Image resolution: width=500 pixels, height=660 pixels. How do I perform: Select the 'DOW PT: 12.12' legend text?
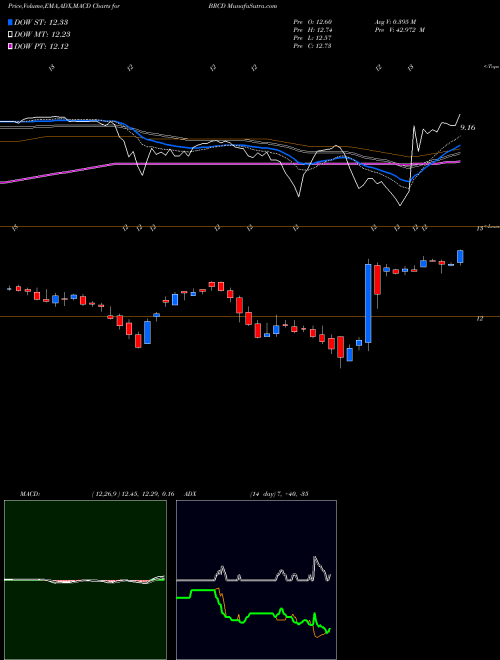point(41,46)
